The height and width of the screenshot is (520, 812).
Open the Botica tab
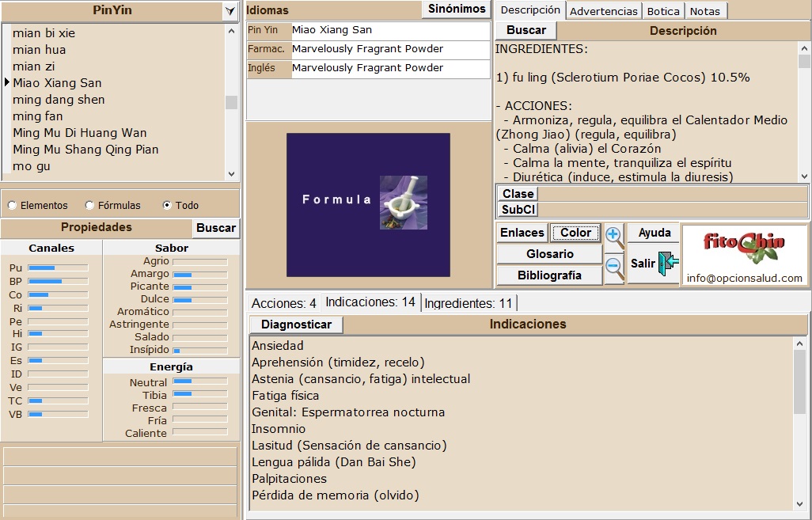663,11
